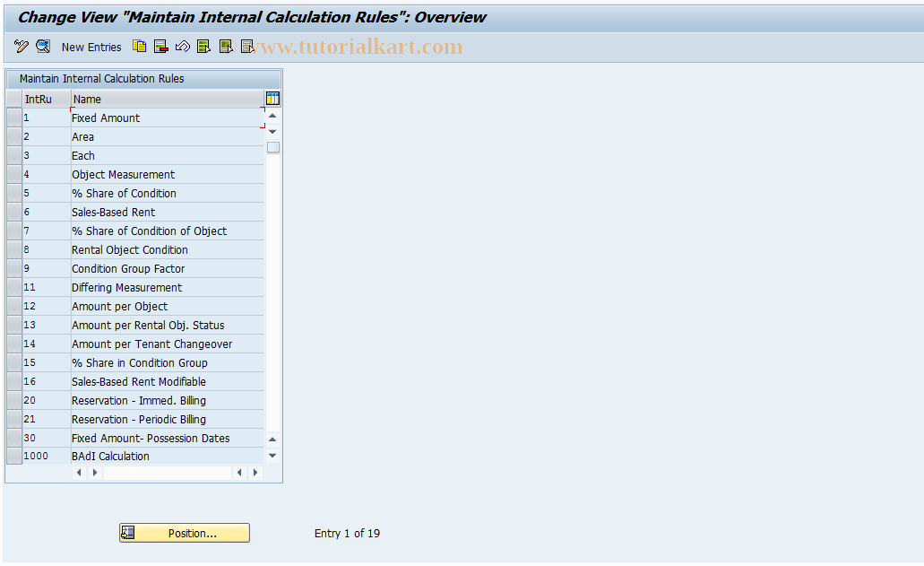
Task: Click the Differing Measurement cell
Action: 168,288
